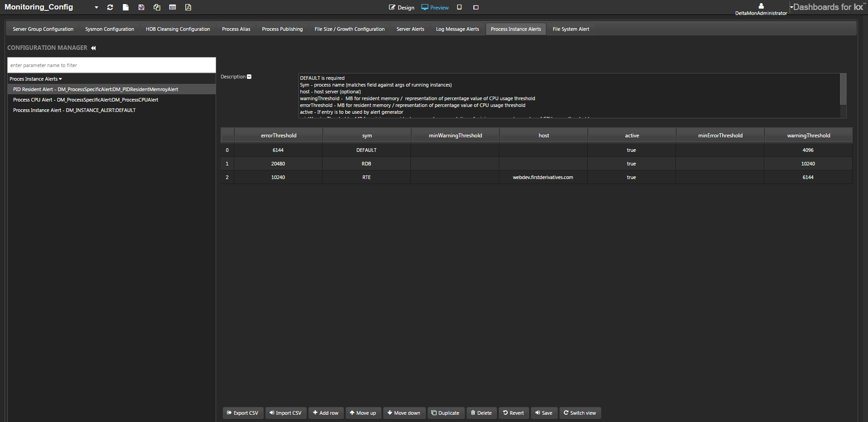Open the Process Alias tab
Screen dimensions: 868x422
pyautogui.click(x=236, y=29)
